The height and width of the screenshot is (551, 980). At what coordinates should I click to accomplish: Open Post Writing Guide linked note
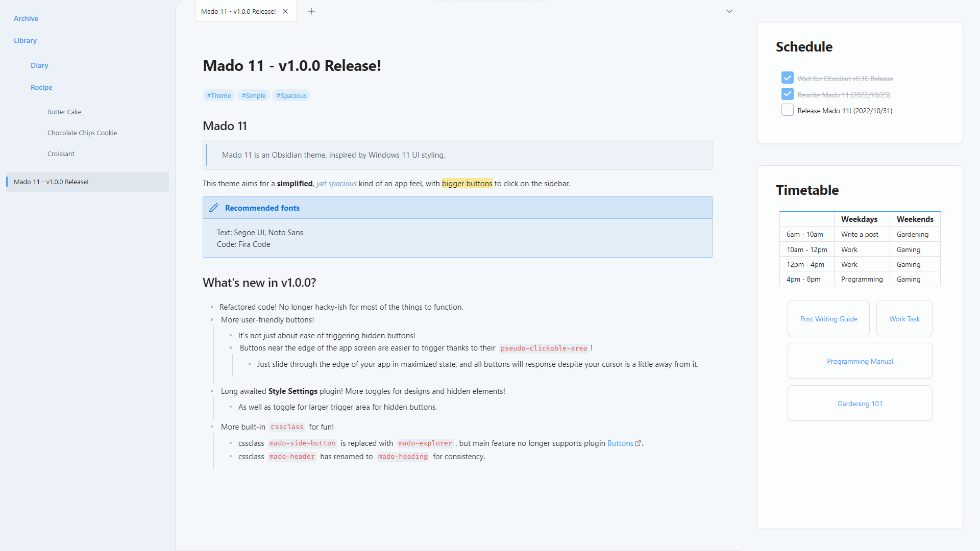[828, 319]
